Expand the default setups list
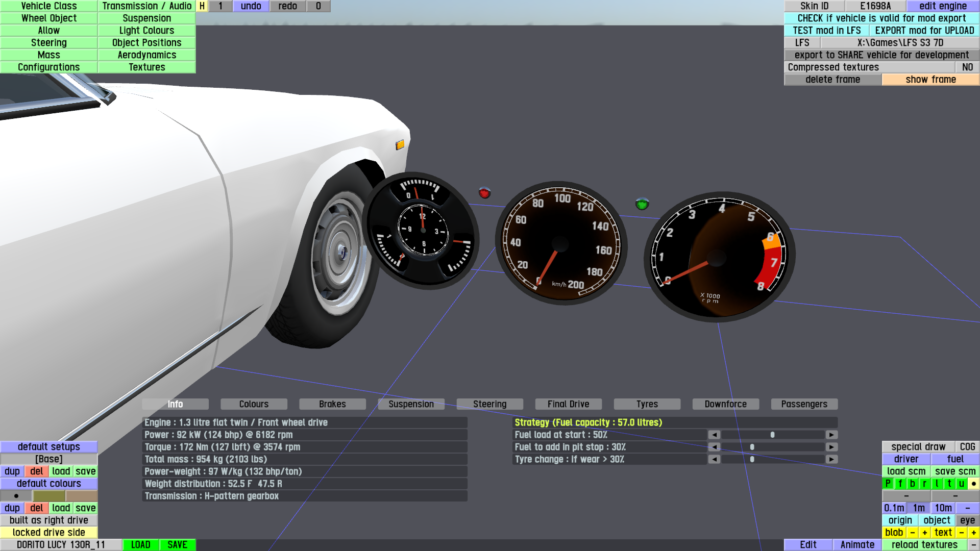This screenshot has width=980, height=551. (48, 447)
